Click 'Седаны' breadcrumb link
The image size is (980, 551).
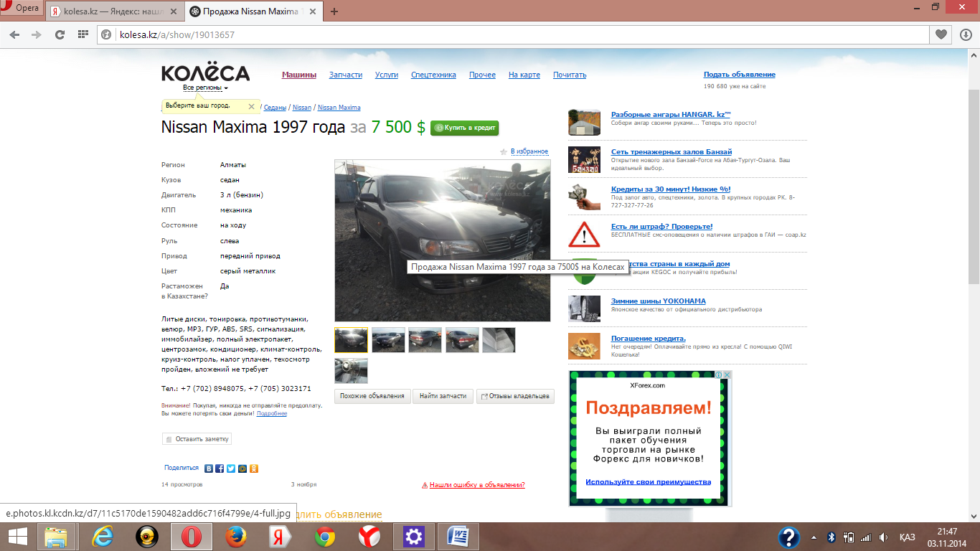coord(275,108)
